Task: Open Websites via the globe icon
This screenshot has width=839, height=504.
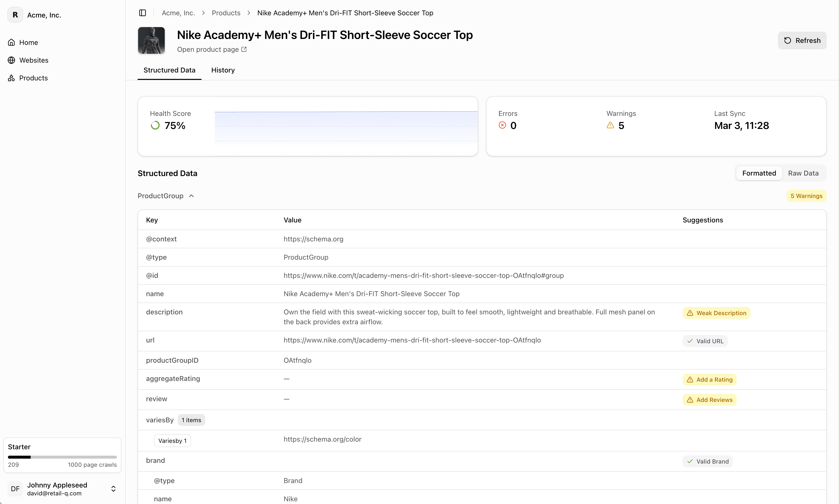Action: pyautogui.click(x=12, y=60)
